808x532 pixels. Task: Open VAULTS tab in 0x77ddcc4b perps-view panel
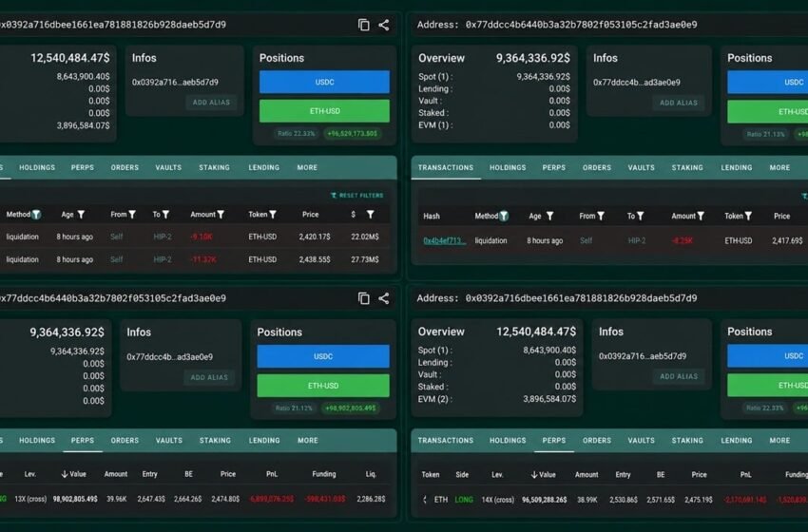coord(169,441)
